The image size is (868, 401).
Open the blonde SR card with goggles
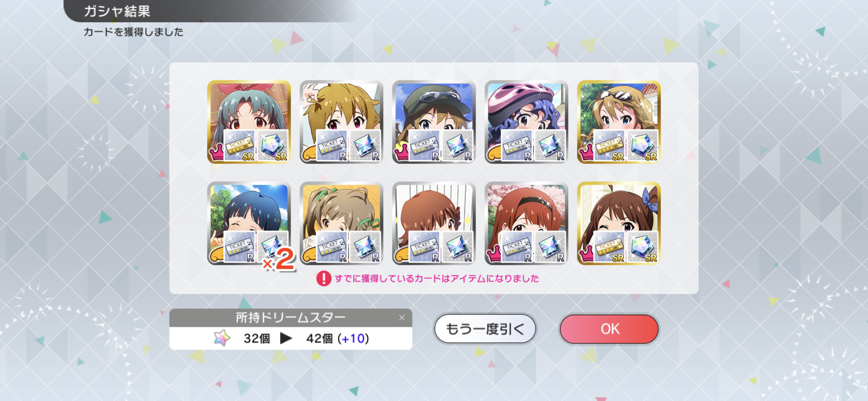pyautogui.click(x=619, y=122)
